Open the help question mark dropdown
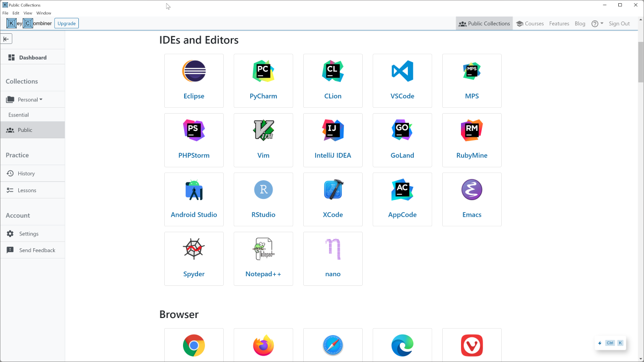 (x=597, y=24)
